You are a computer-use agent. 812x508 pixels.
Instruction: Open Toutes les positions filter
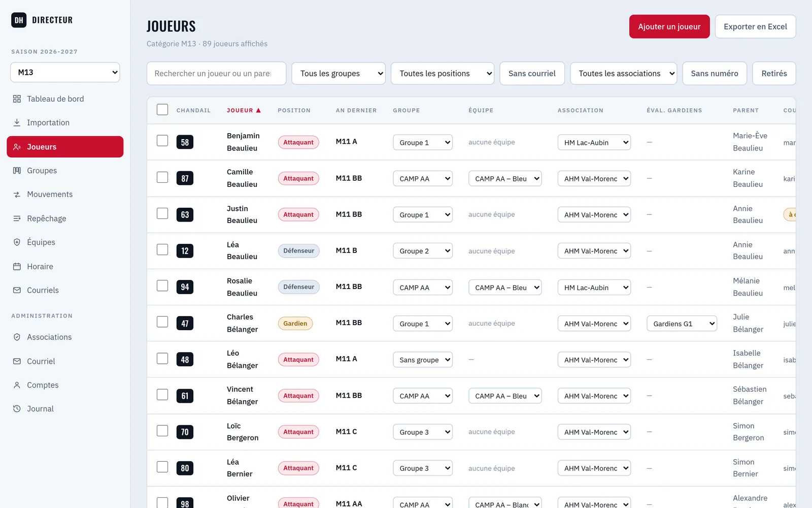pos(443,74)
